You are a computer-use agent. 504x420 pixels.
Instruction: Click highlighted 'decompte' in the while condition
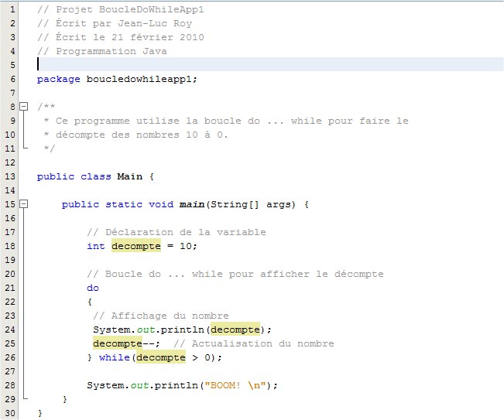(x=161, y=357)
